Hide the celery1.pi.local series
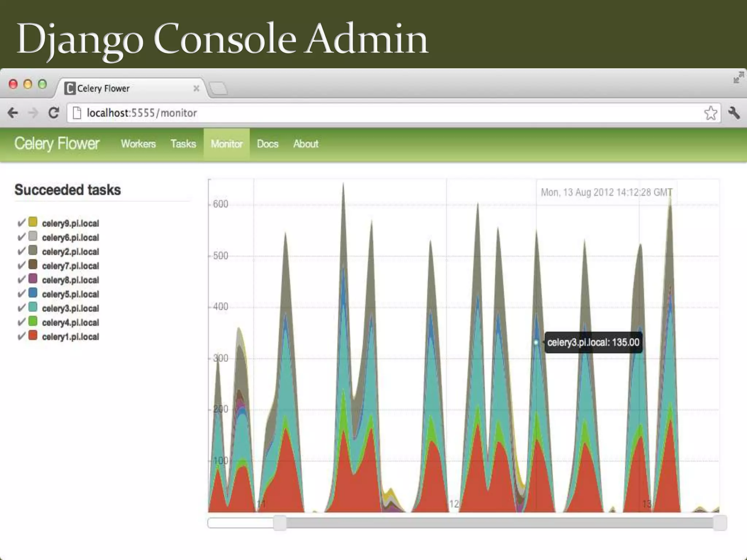The height and width of the screenshot is (560, 747). click(x=22, y=336)
